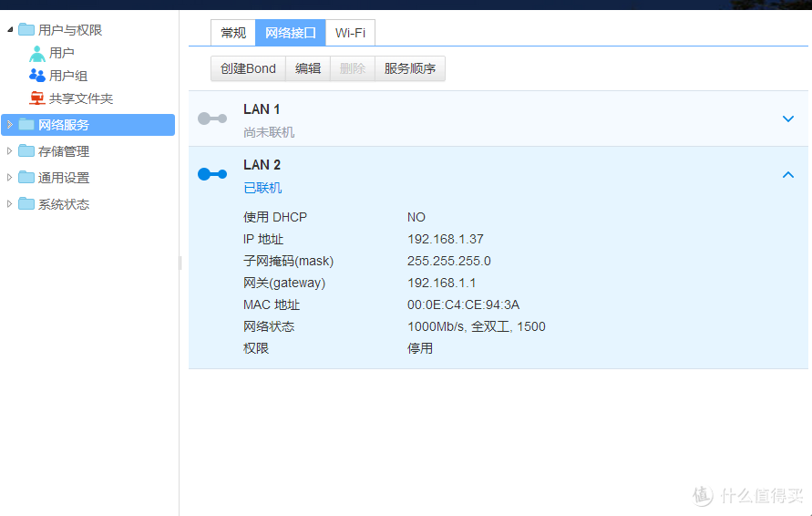Collapse the LAN 2 details chevron
The height and width of the screenshot is (516, 812).
[x=788, y=175]
